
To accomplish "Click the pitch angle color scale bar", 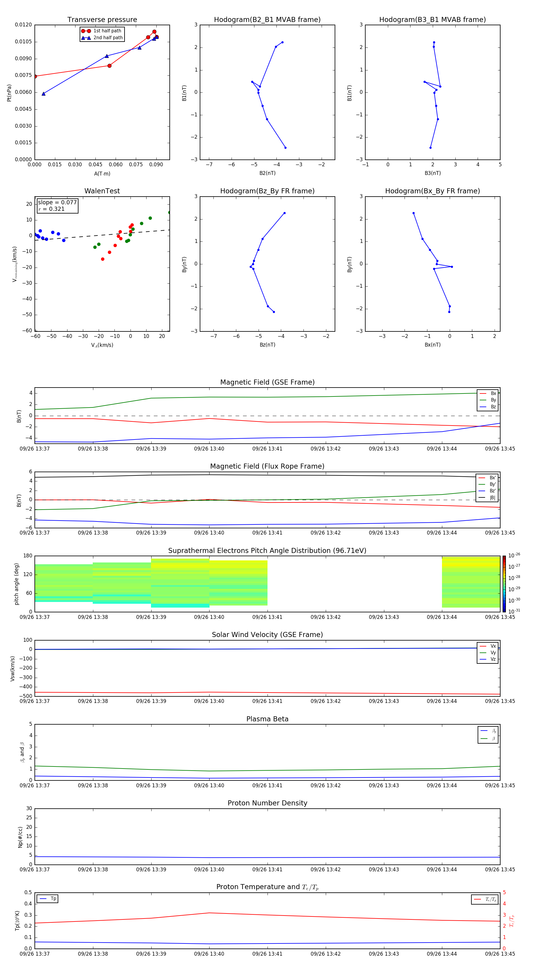I will tap(504, 584).
